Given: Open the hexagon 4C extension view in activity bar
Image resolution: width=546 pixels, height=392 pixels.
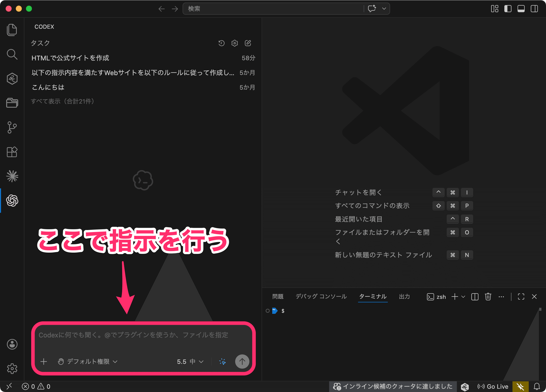Looking at the screenshot, I should click(x=12, y=79).
